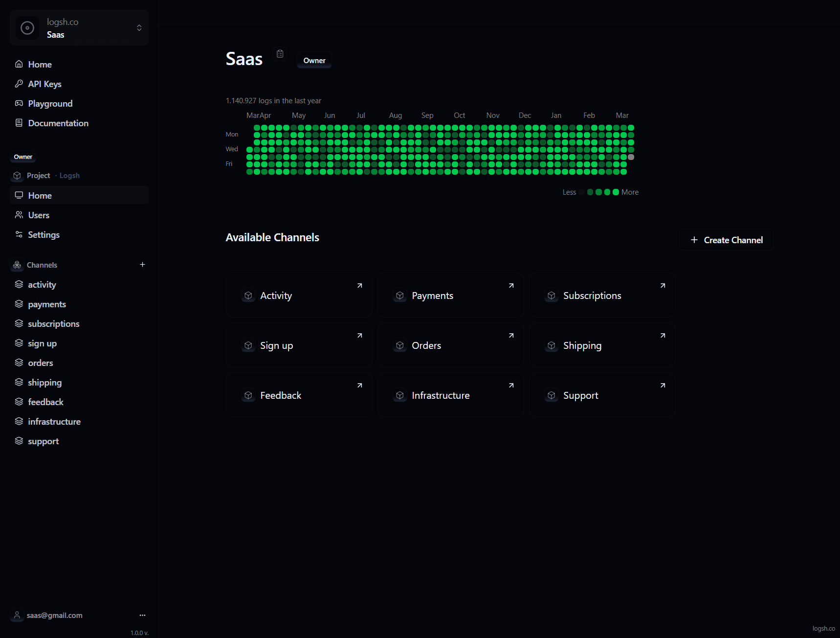Open the Payments channel card

click(x=451, y=296)
